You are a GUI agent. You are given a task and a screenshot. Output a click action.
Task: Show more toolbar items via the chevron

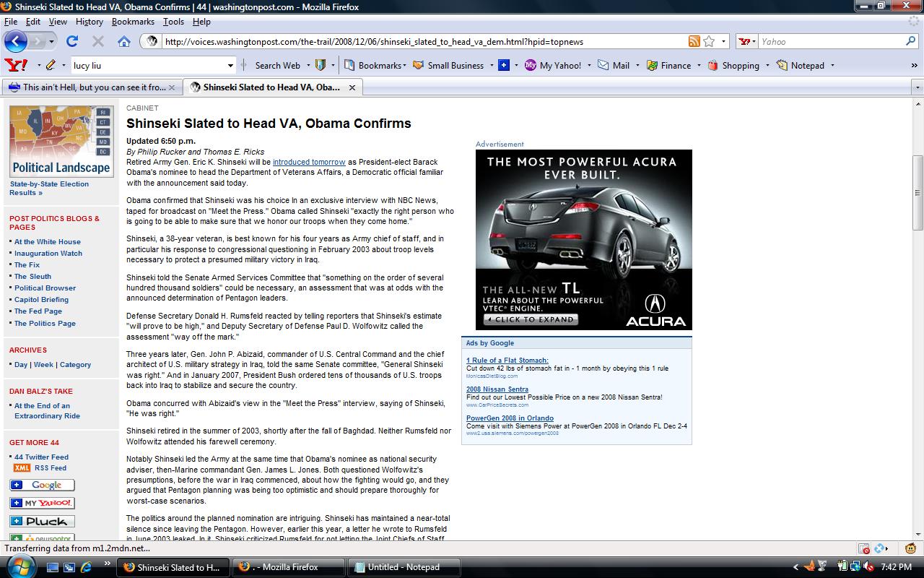coord(913,65)
